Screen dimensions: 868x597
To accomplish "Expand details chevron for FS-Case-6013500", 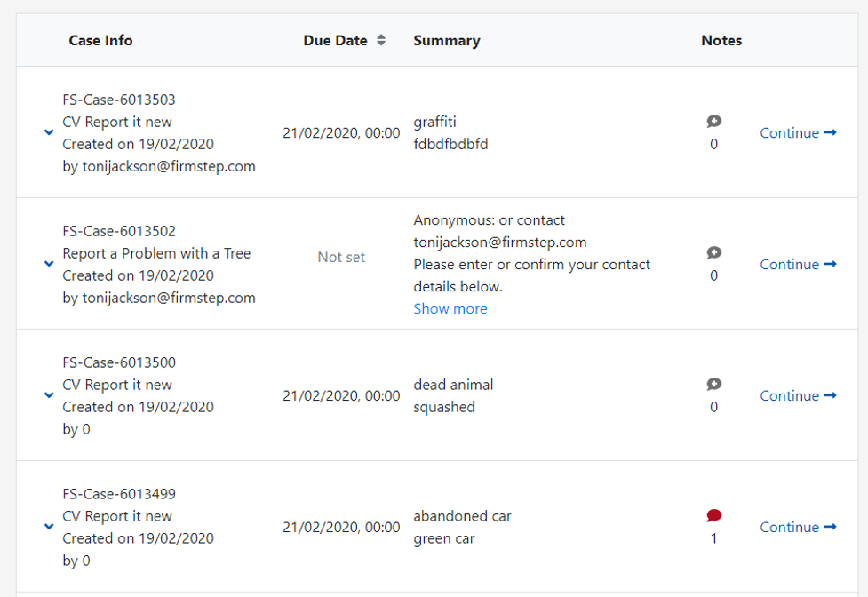I will tap(49, 395).
